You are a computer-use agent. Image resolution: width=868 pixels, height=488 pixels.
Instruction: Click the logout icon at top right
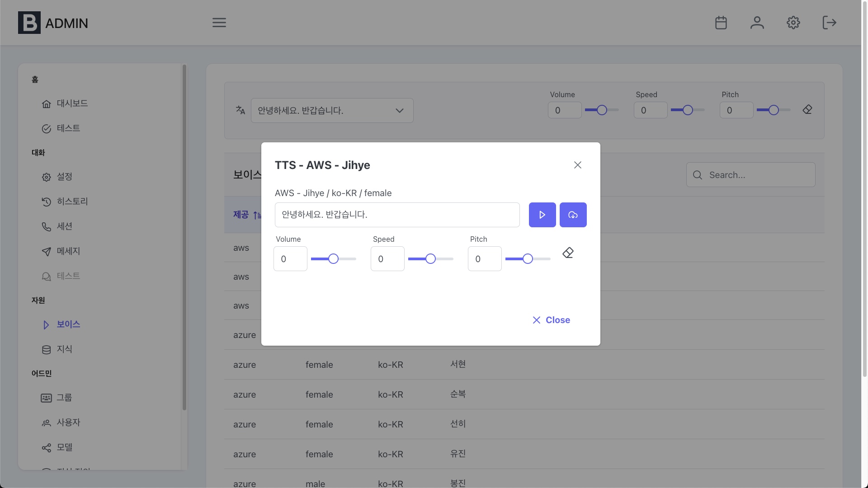(x=829, y=22)
